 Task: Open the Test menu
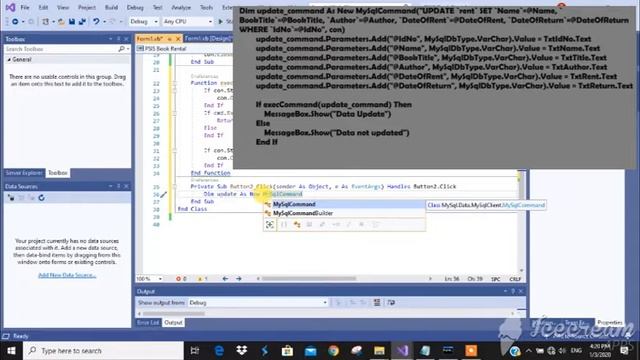click(x=158, y=7)
